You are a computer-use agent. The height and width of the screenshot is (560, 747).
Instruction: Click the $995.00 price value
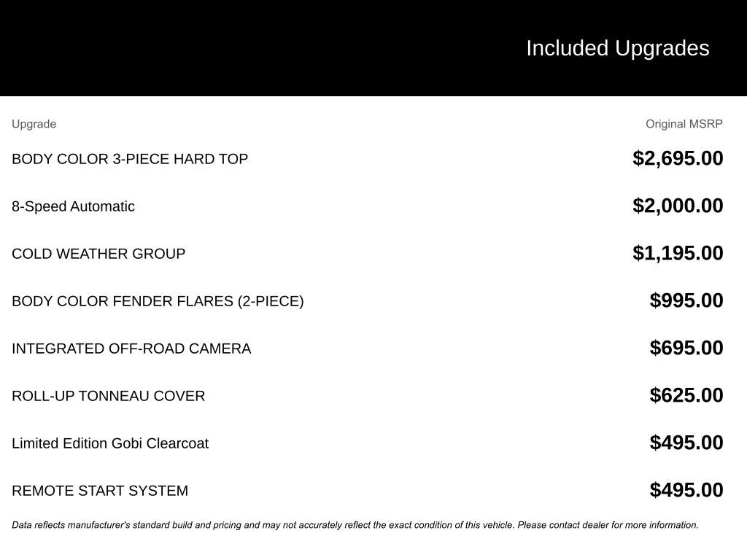tap(686, 300)
